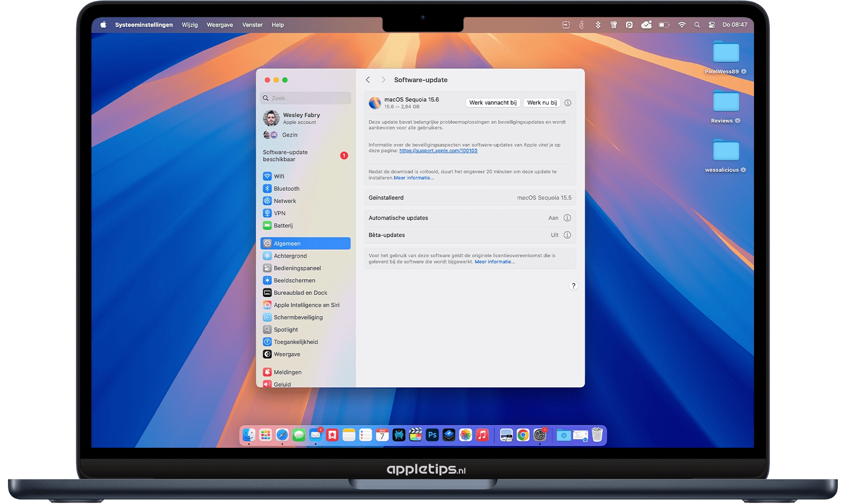Click the Geïnstalleerd macOS Sequoia 15.5 row
The width and height of the screenshot is (849, 504).
(470, 198)
